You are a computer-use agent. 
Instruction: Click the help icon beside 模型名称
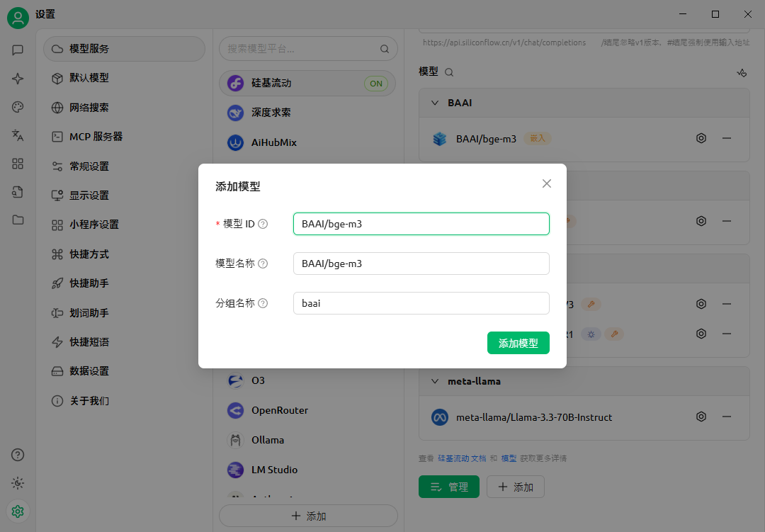(x=263, y=264)
